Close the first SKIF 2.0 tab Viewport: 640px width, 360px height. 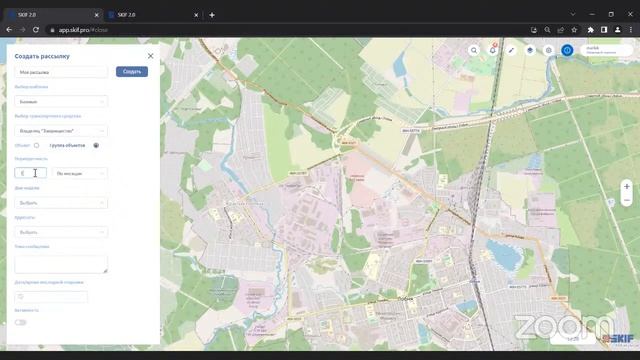tap(97, 15)
